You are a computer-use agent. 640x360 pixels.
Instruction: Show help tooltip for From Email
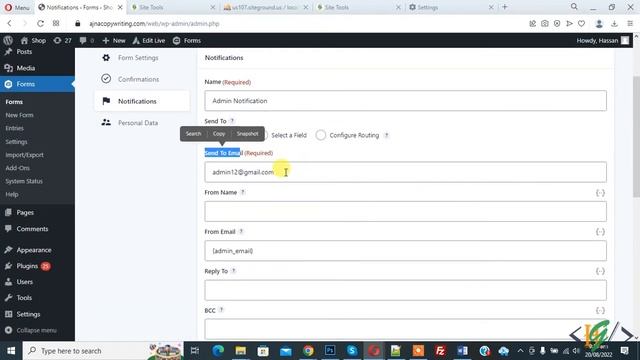pos(241,231)
